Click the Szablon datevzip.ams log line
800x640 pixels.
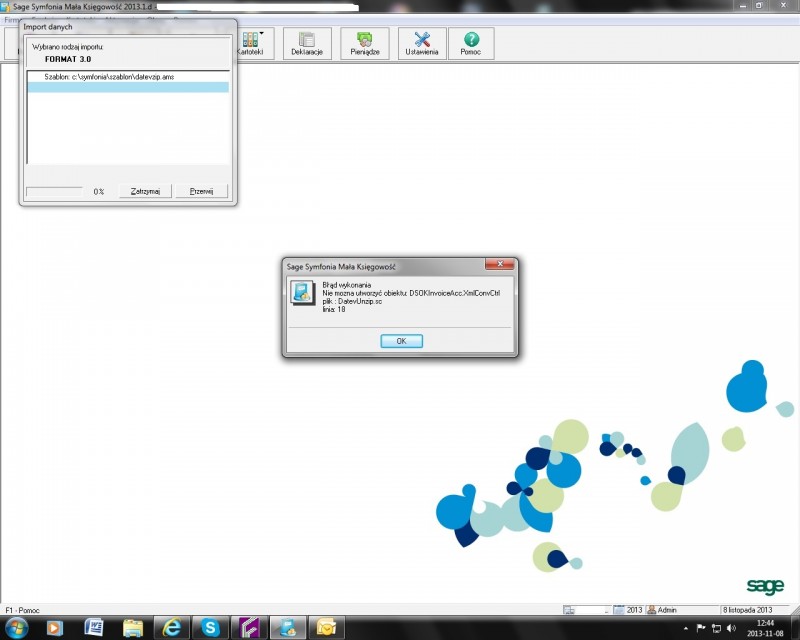click(x=109, y=77)
